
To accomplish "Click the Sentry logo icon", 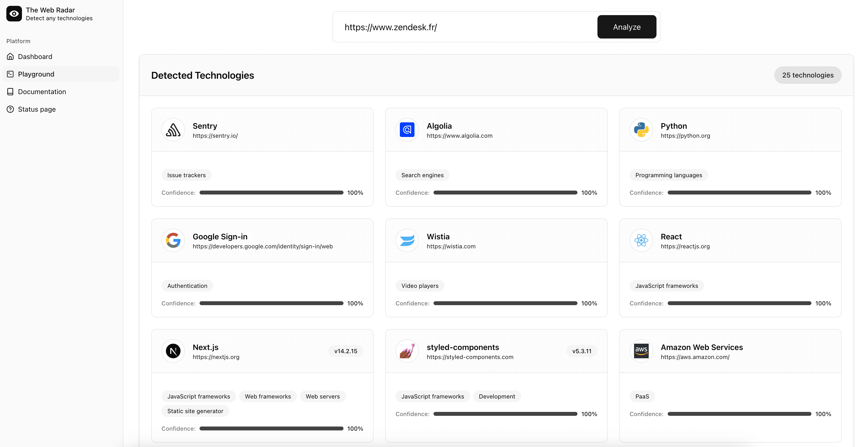I will 173,130.
